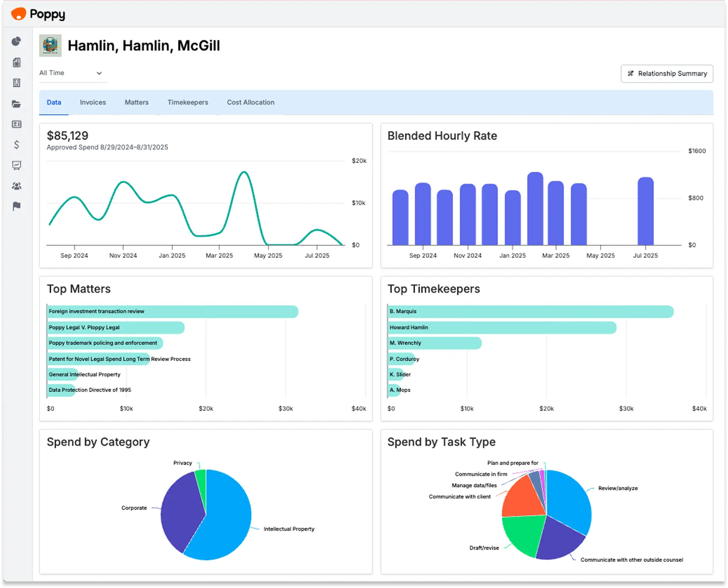Click the Top Matters heading
The width and height of the screenshot is (728, 588).
point(79,289)
